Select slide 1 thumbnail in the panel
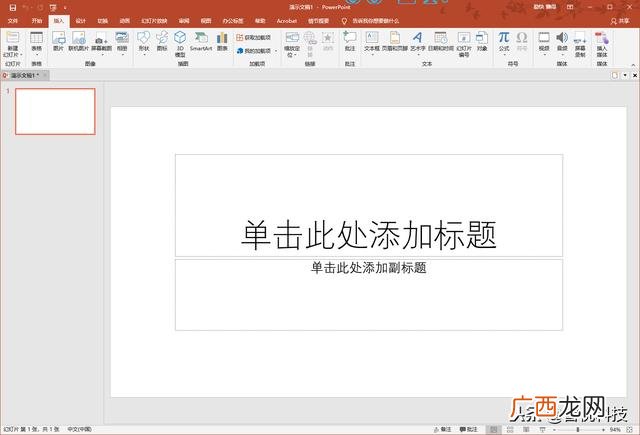 click(55, 111)
